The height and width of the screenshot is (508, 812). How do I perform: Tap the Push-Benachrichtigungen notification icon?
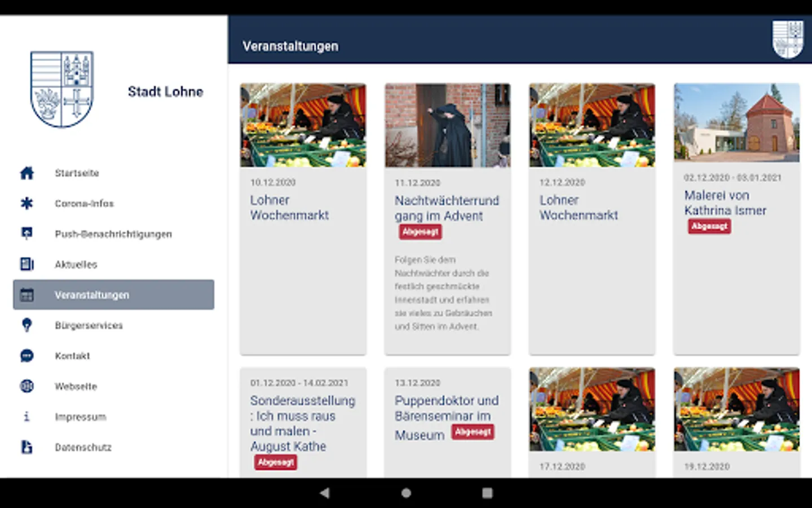27,234
